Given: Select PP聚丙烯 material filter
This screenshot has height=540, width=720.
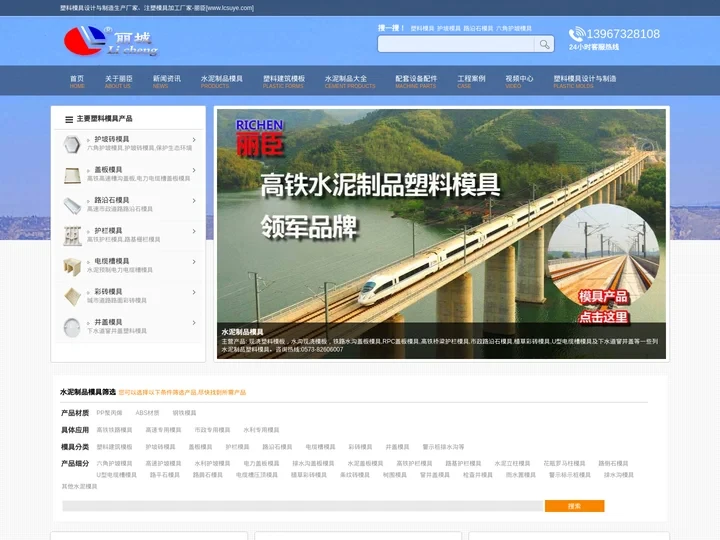Looking at the screenshot, I should pyautogui.click(x=109, y=413).
